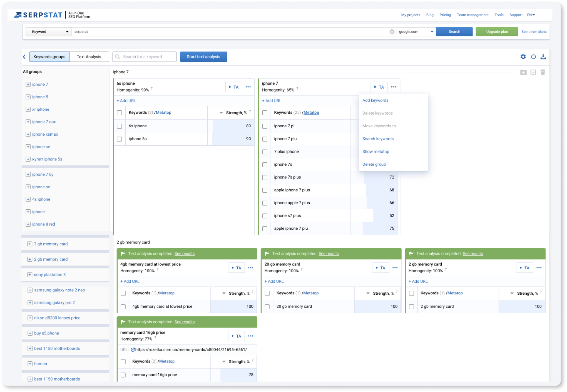This screenshot has height=392, width=567.
Task: Check iphone s7 plus keyword
Action: point(265,216)
